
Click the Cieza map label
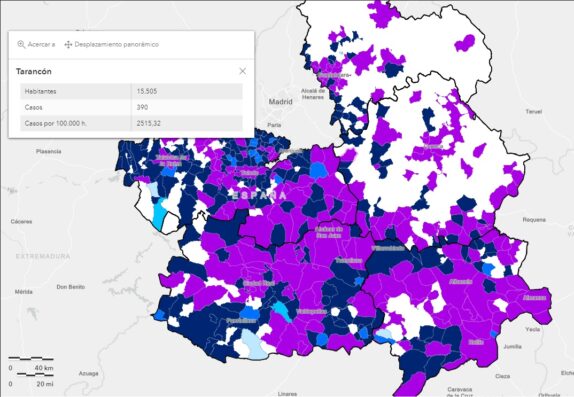pyautogui.click(x=502, y=376)
